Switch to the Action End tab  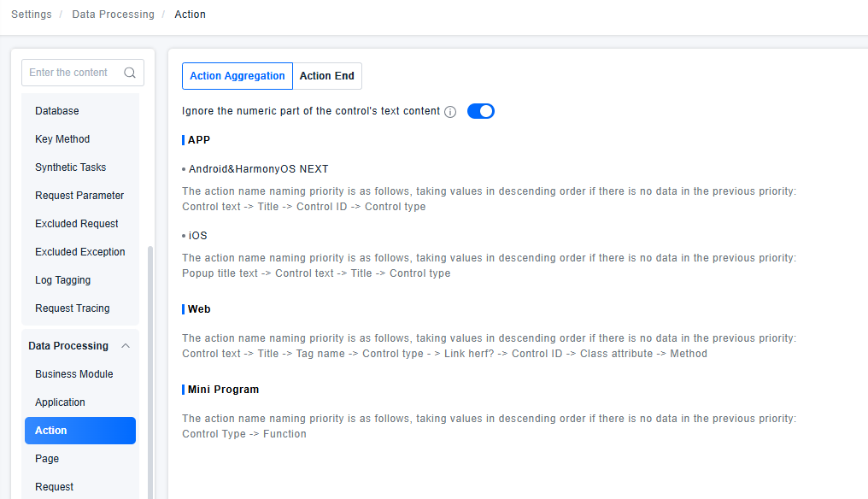(x=327, y=76)
